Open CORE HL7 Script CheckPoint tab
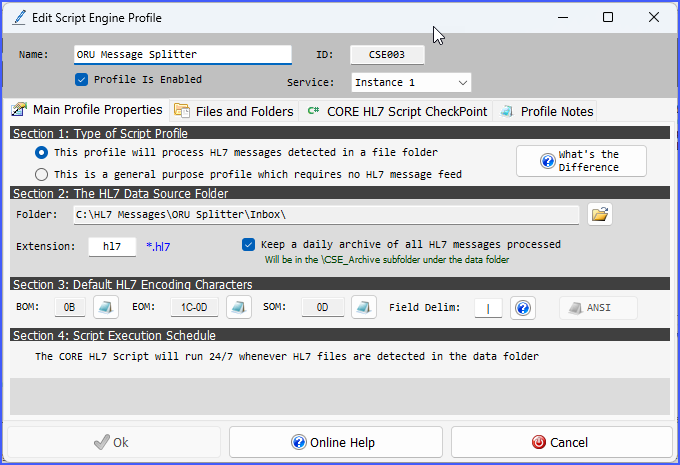Image resolution: width=680 pixels, height=465 pixels. pyautogui.click(x=397, y=111)
